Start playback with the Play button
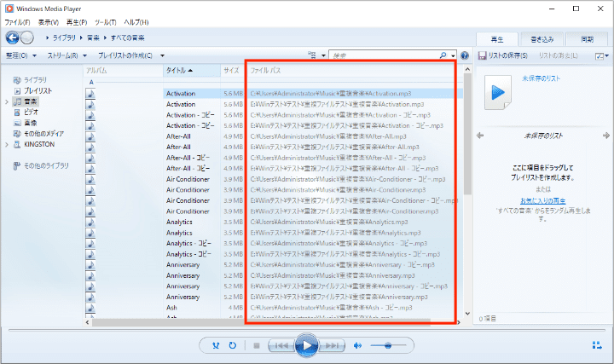The width and height of the screenshot is (614, 364). [307, 345]
